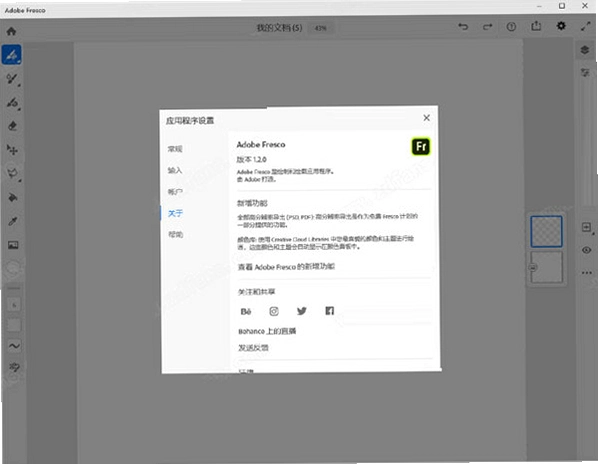Click the 43% zoom level
Image resolution: width=598 pixels, height=464 pixels.
click(x=320, y=28)
